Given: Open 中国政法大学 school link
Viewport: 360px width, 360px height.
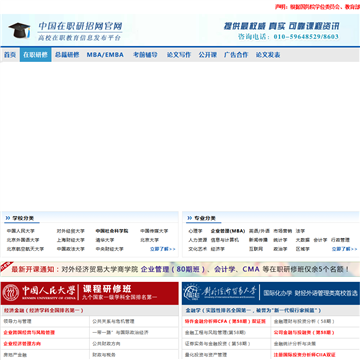Looking at the screenshot, I should (71, 249).
